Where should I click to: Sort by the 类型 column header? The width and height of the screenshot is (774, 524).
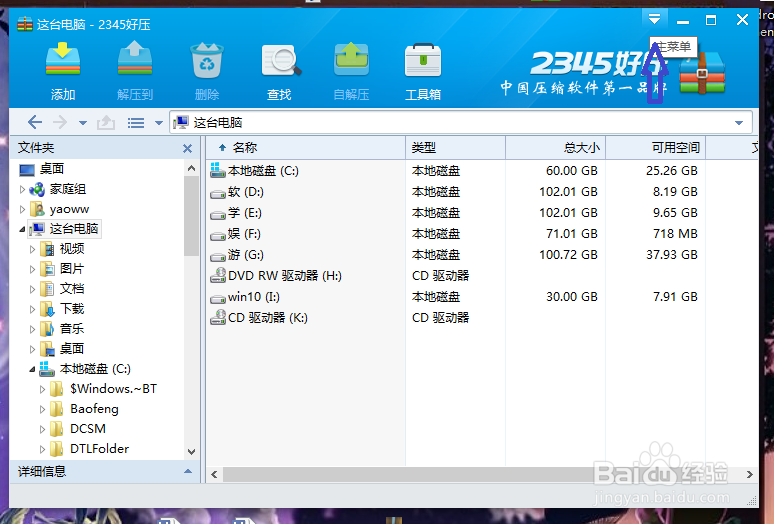pos(456,148)
